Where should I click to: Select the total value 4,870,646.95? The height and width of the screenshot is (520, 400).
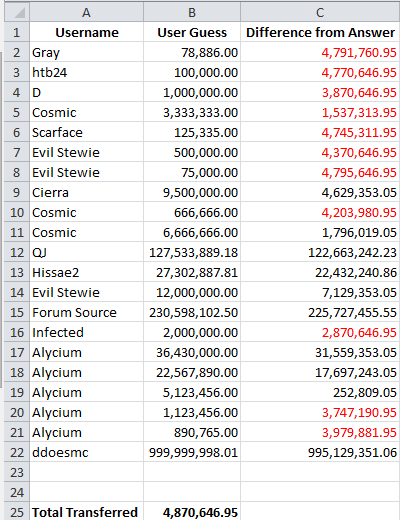click(x=192, y=512)
